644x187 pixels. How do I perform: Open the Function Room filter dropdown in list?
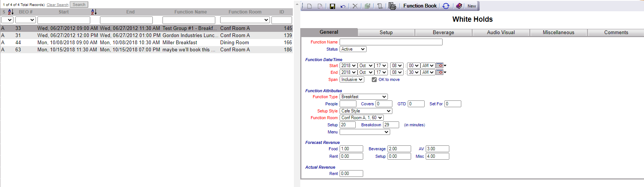[x=245, y=20]
